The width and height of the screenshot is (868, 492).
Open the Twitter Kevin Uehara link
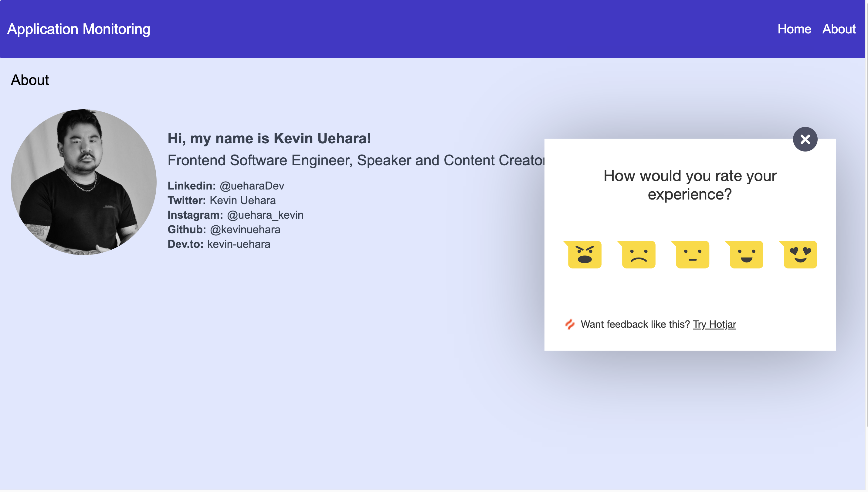pos(242,200)
